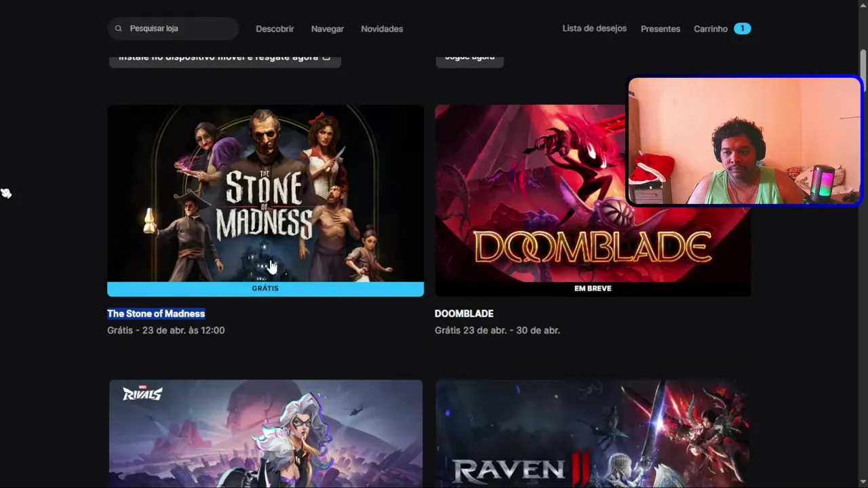Open the Descobrir tab

click(x=275, y=28)
